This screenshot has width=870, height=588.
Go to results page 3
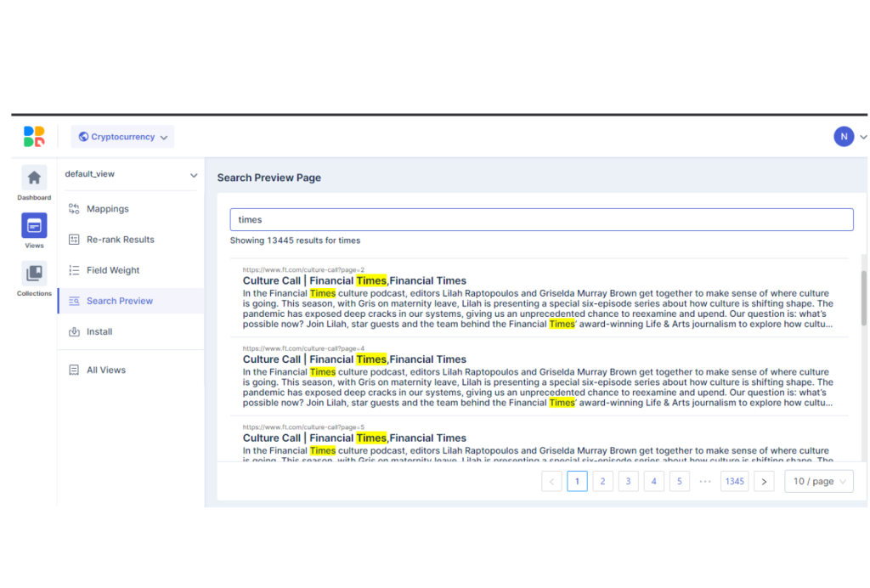628,482
